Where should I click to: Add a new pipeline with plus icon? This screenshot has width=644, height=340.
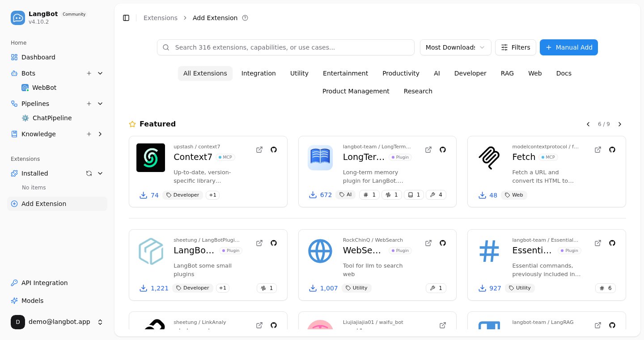89,104
